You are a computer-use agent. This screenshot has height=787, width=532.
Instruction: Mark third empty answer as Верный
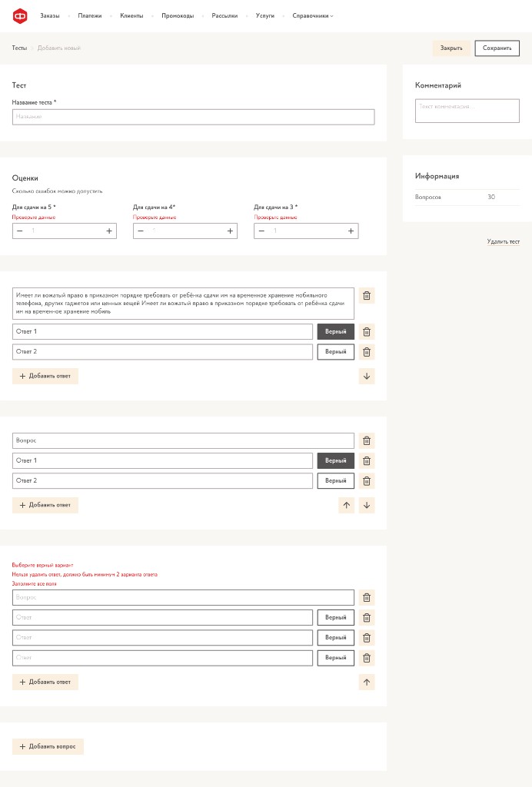pos(336,658)
